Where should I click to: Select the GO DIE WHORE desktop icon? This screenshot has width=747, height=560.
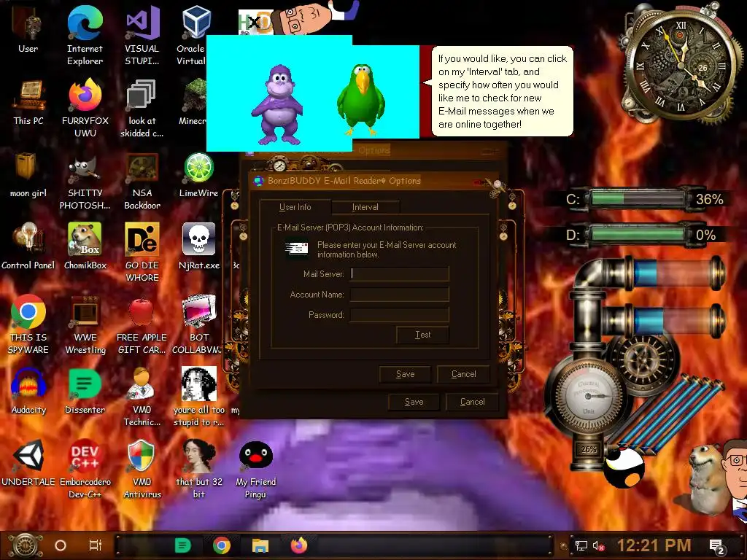click(142, 252)
